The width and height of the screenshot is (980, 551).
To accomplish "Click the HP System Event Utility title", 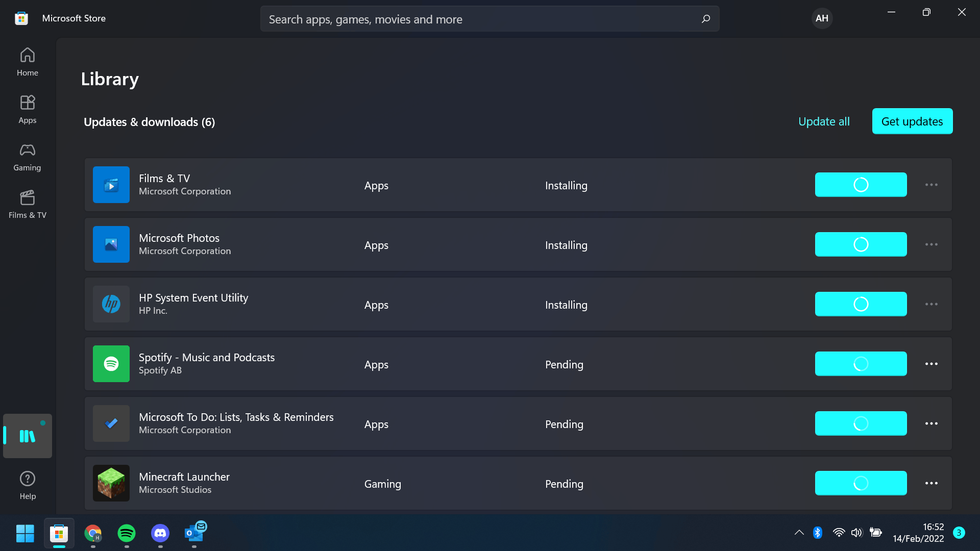I will pos(193,298).
